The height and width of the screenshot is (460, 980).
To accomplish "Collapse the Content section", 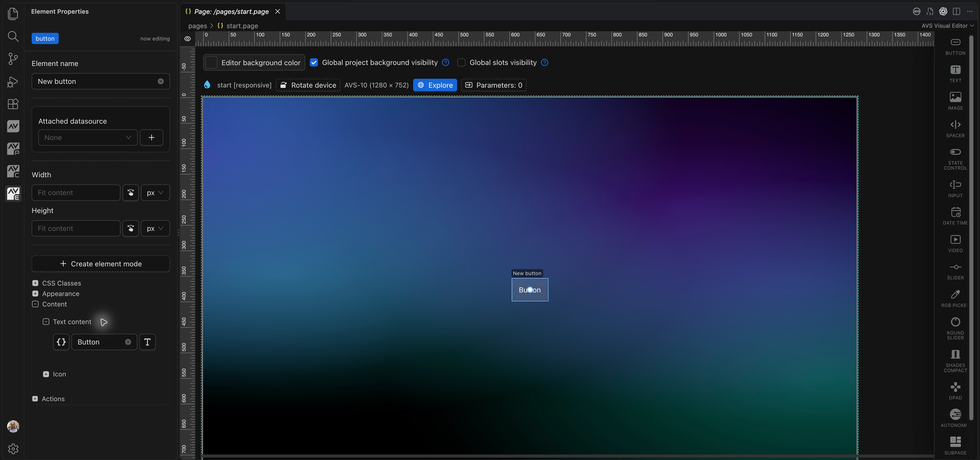I will (35, 304).
